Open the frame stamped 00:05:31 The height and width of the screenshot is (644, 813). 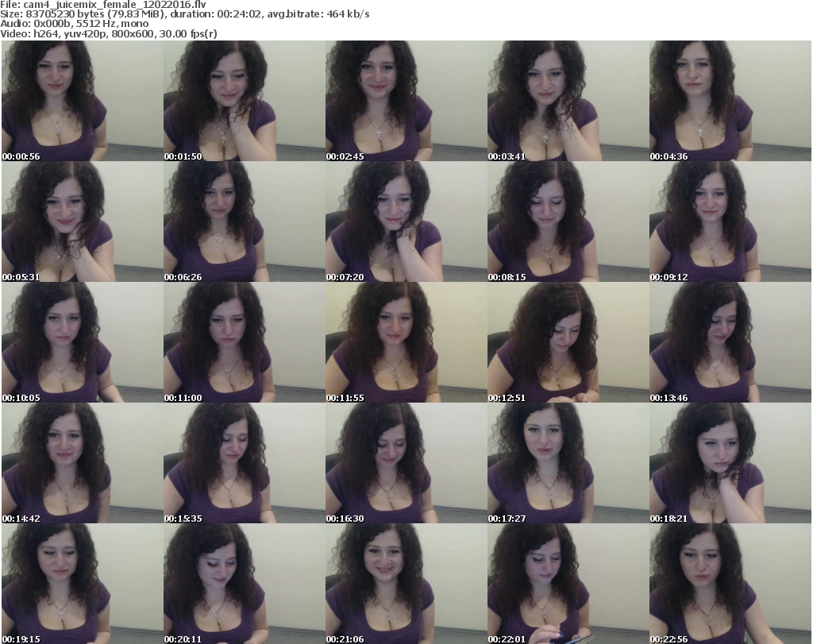(x=83, y=222)
